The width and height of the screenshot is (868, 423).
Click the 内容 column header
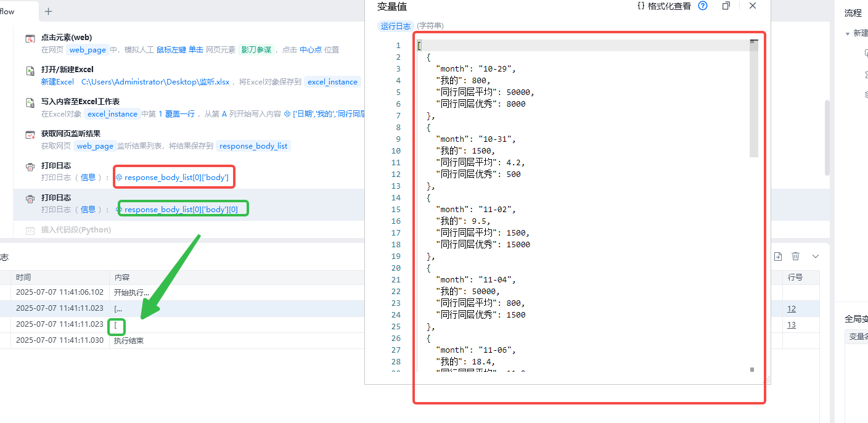(122, 277)
